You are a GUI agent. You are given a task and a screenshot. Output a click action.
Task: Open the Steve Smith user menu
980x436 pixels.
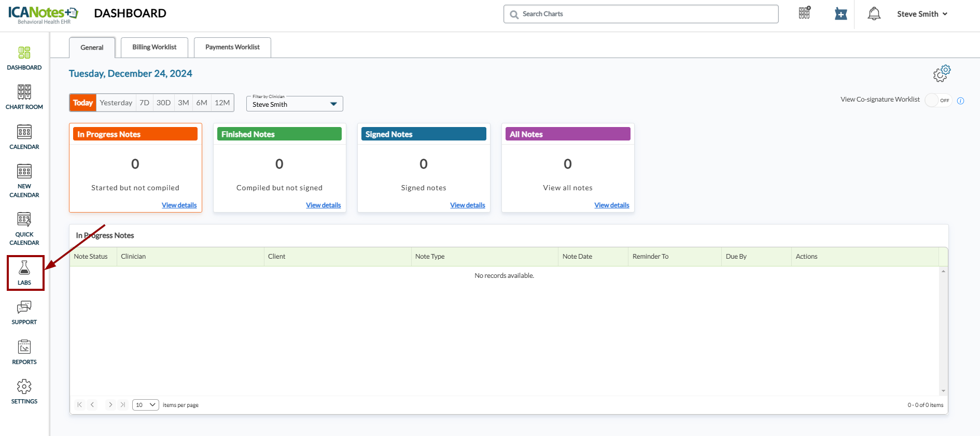click(x=922, y=14)
